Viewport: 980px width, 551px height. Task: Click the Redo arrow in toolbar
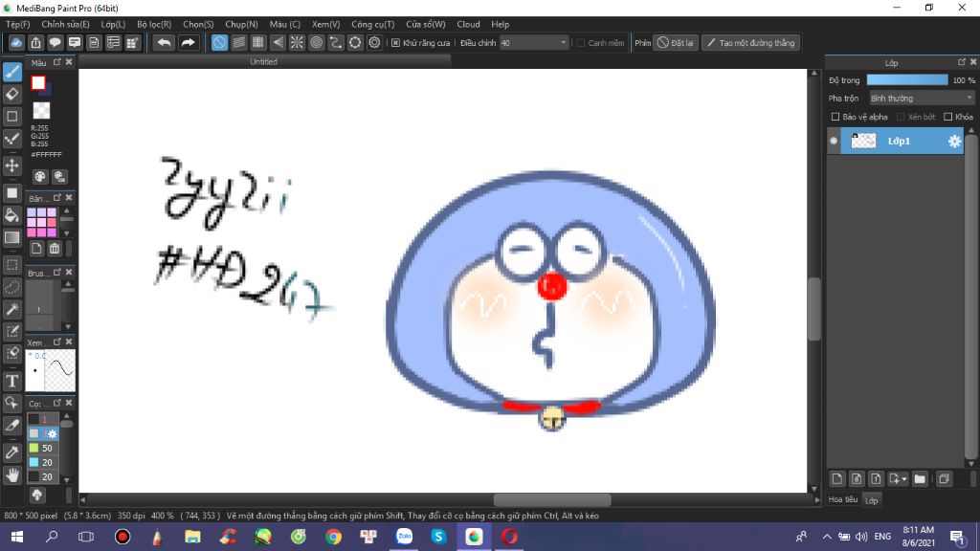pos(188,42)
